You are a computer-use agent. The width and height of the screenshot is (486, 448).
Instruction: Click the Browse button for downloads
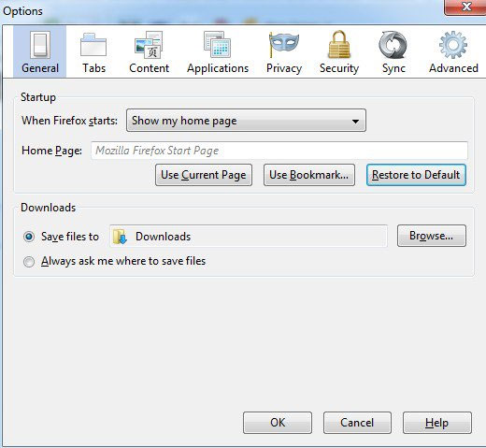pos(432,236)
